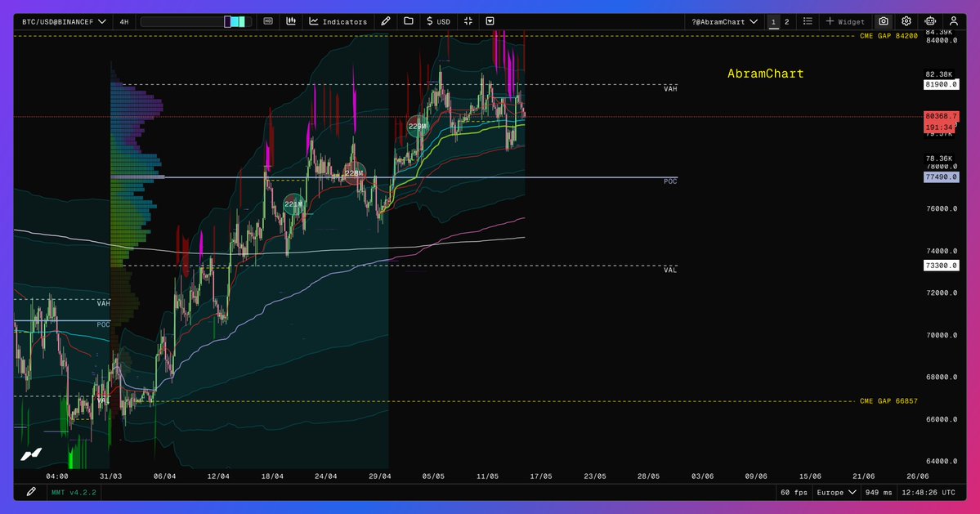Open the candlestick chart type icon
Screen dimensions: 980x514
291,21
